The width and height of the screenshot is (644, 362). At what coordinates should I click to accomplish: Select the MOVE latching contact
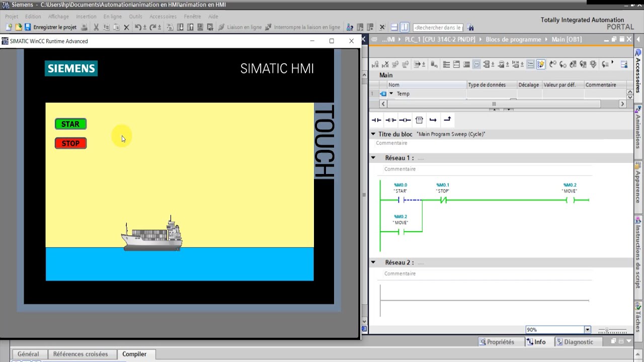[x=401, y=232]
